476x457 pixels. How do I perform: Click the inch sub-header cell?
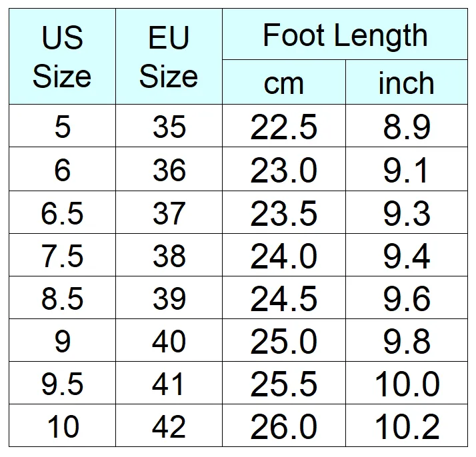(407, 82)
